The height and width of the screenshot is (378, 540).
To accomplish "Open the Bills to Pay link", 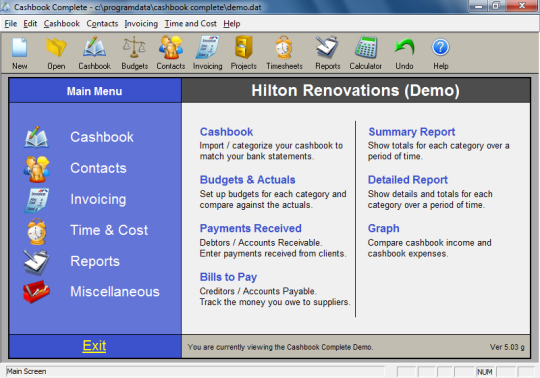I will coord(228,277).
